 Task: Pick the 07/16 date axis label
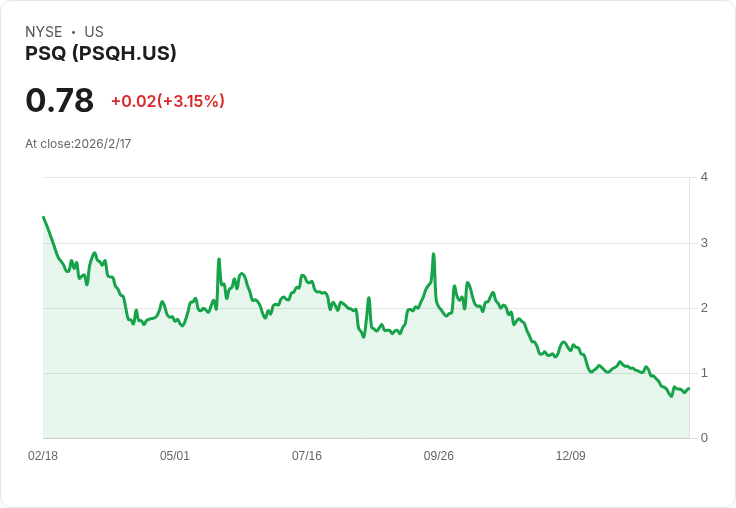coord(307,456)
